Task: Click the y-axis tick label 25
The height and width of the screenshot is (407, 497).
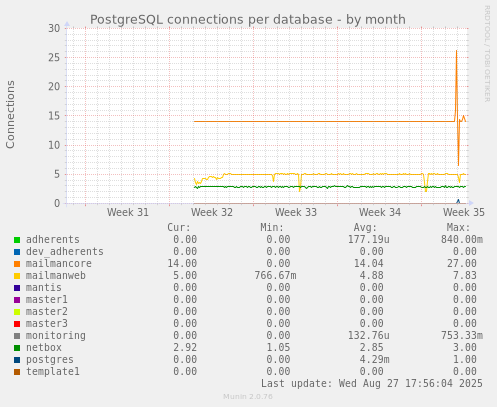Action: coord(54,58)
